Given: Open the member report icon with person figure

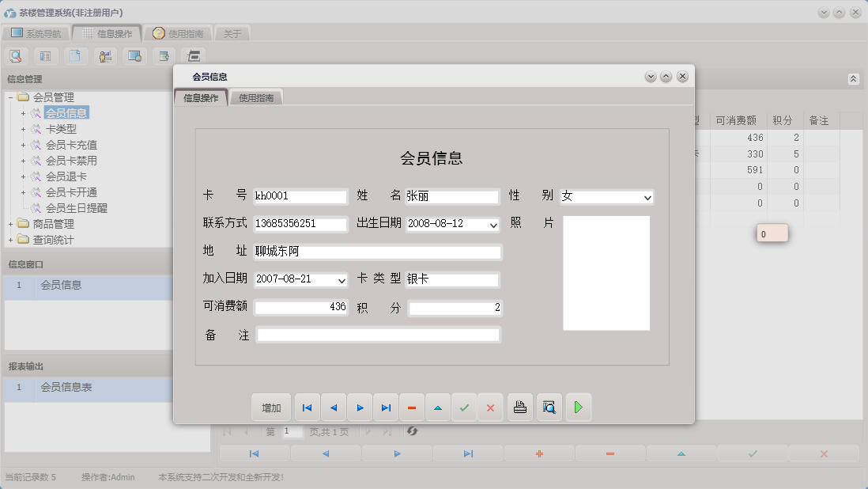Looking at the screenshot, I should tap(104, 55).
